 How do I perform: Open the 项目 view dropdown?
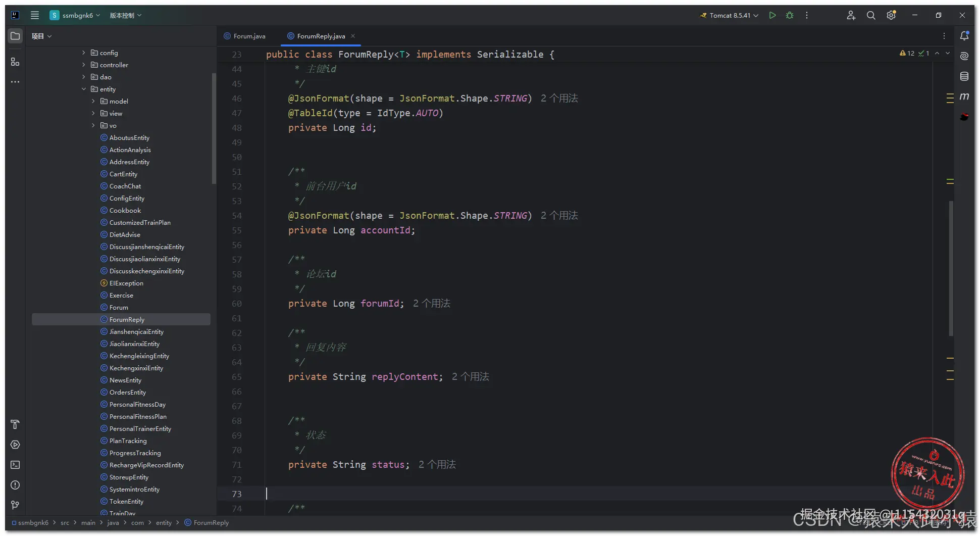coord(42,36)
